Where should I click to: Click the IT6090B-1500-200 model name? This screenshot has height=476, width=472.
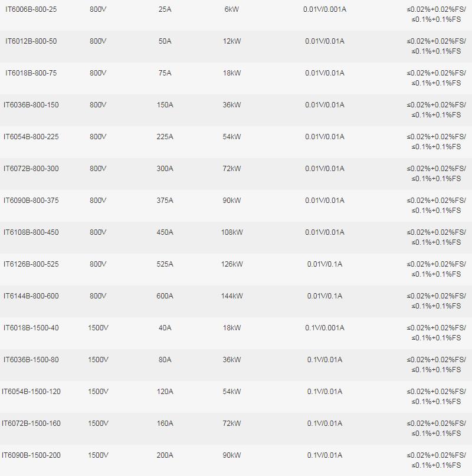point(31,455)
